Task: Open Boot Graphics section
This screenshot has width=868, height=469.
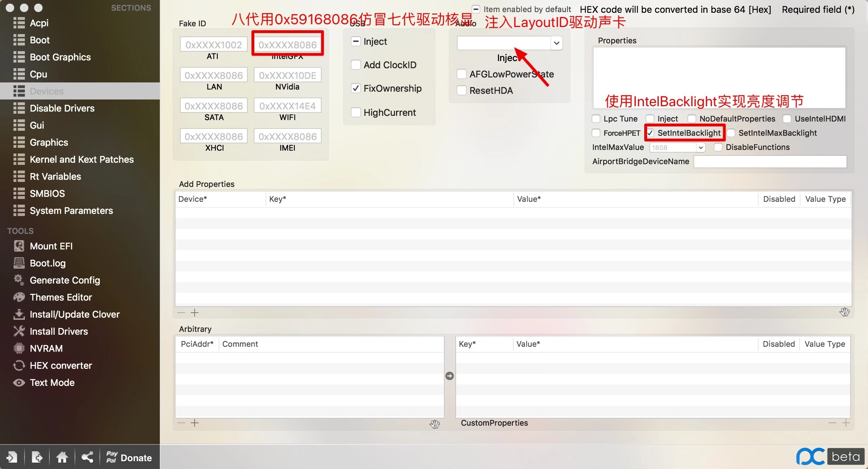Action: pyautogui.click(x=60, y=57)
